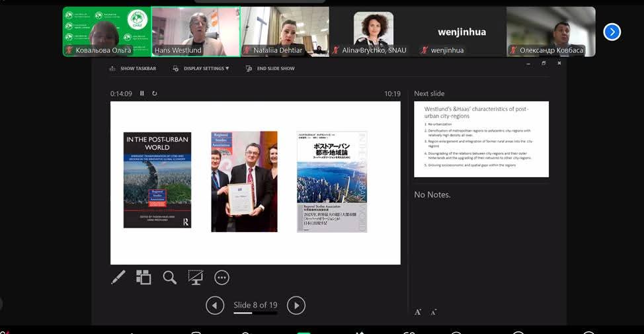Pause the presentation timer
644x334 pixels.
pyautogui.click(x=142, y=93)
